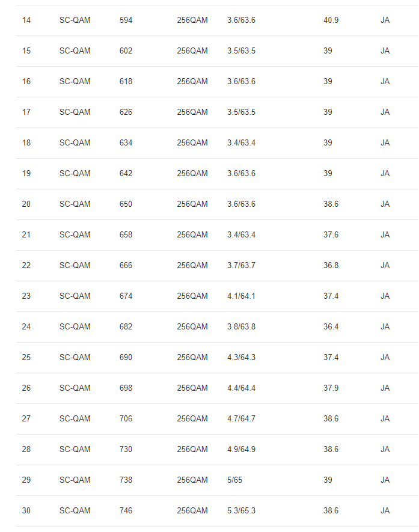Click the 650 frequency cell
The height and width of the screenshot is (532, 419).
point(126,204)
